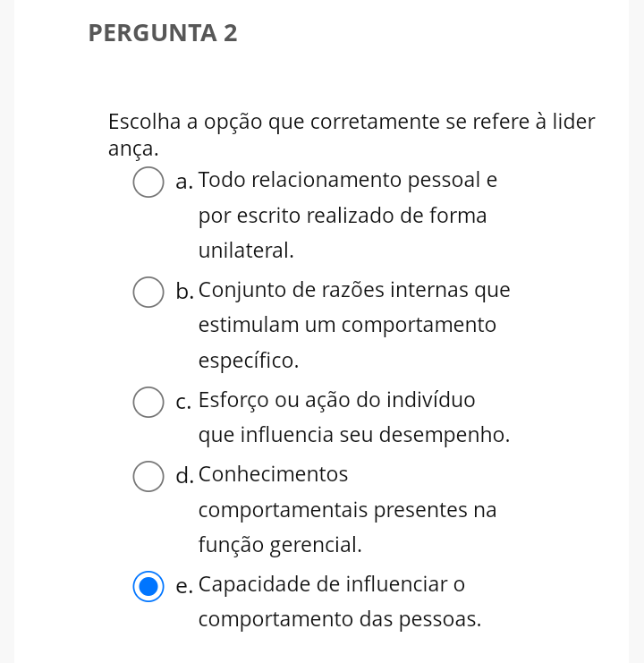
Task: Select answer text "Capacidade de influenciar o"
Action: (332, 584)
